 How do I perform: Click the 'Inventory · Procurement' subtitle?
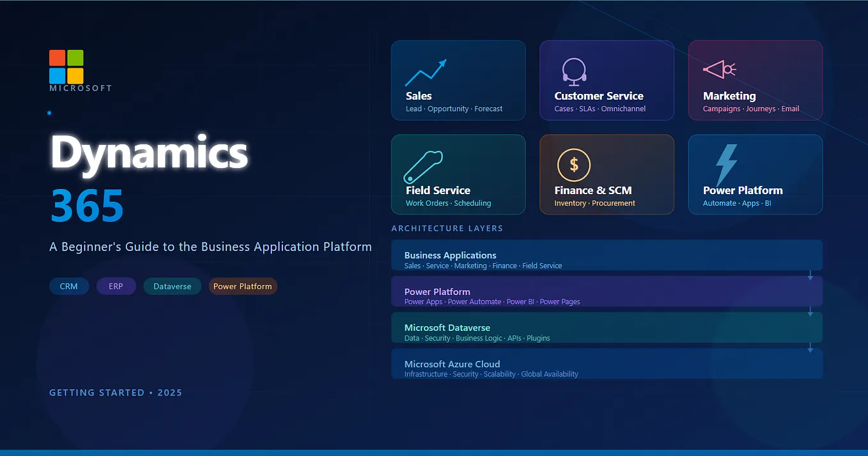point(595,203)
